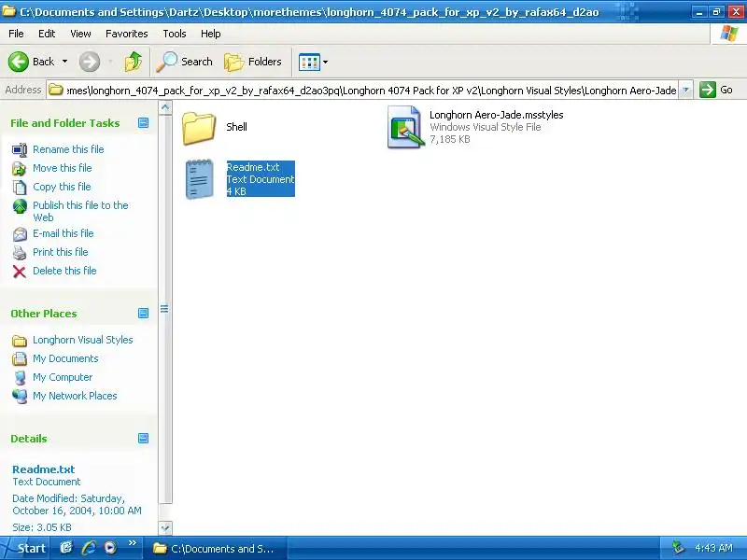Click sidebar scrollbar up arrow

(165, 108)
